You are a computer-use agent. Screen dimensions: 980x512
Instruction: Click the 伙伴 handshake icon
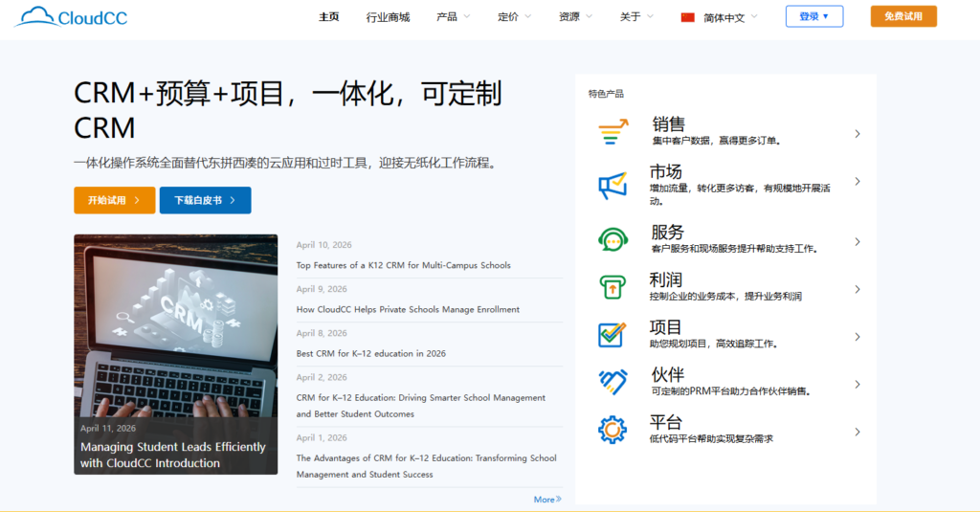612,382
